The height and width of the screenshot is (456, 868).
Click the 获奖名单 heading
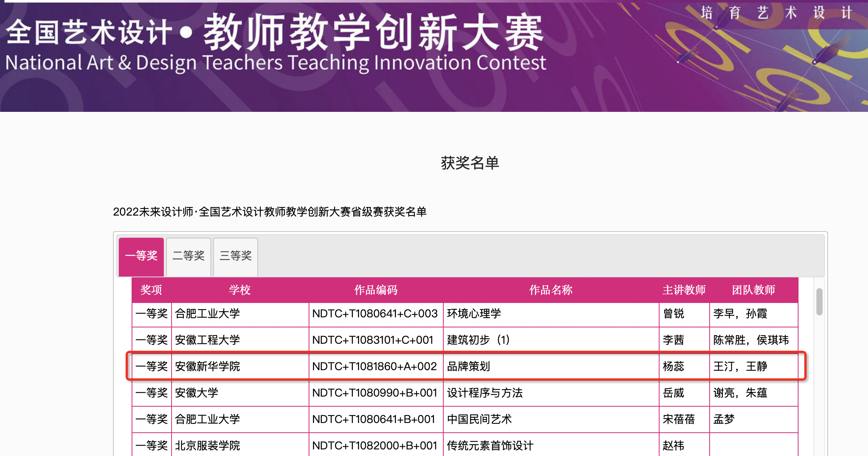pyautogui.click(x=470, y=163)
